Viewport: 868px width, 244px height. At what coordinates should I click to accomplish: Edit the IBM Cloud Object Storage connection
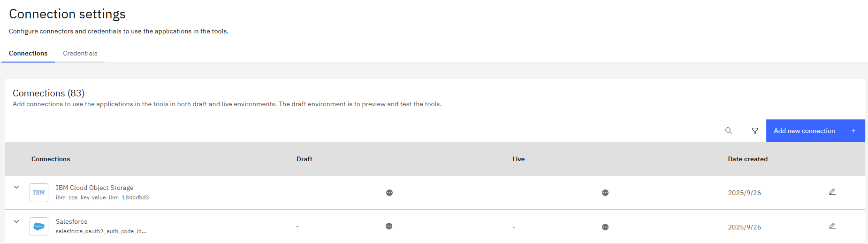832,192
